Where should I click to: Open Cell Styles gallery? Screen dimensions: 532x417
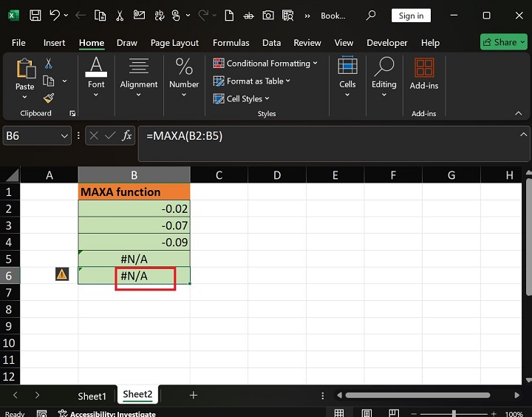241,99
